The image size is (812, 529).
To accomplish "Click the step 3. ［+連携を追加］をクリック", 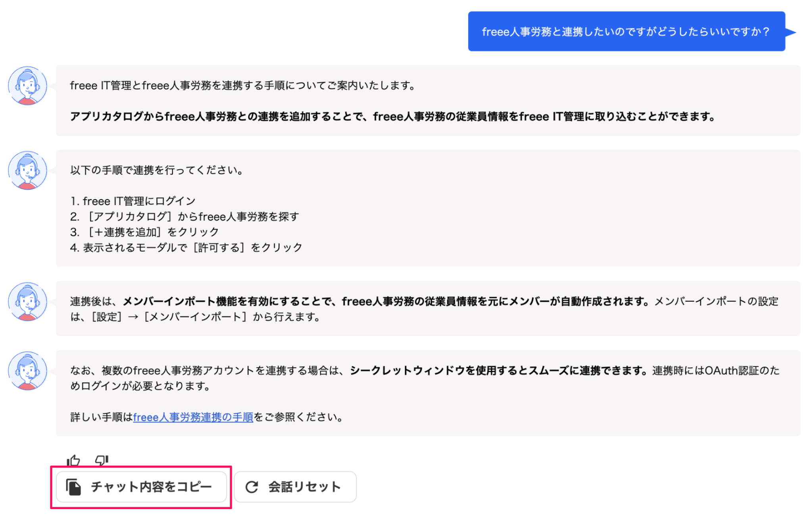I will [x=144, y=232].
